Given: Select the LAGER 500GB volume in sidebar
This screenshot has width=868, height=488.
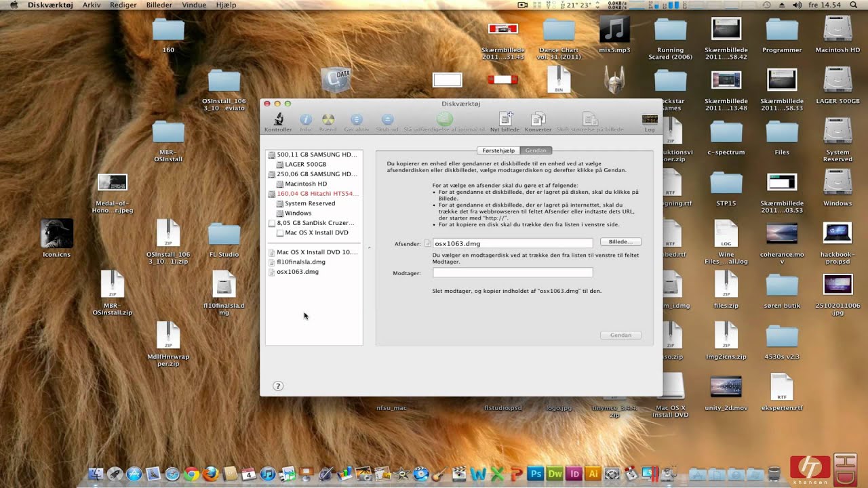Looking at the screenshot, I should pos(302,164).
